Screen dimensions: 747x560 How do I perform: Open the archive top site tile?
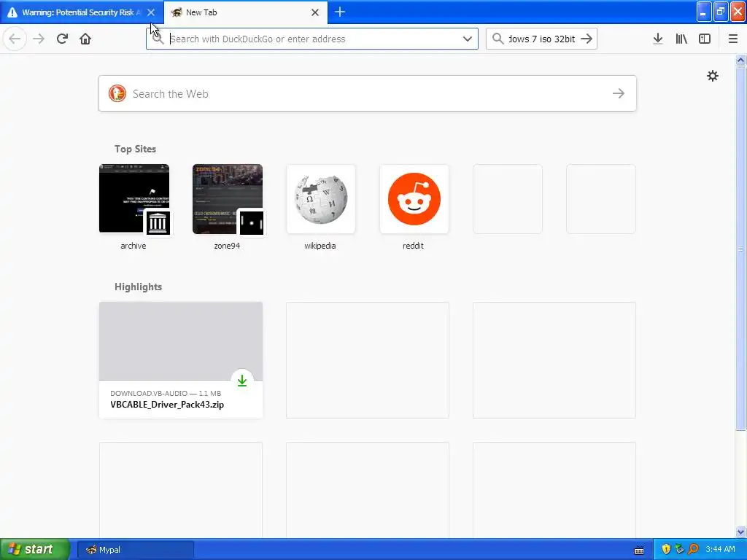point(134,199)
